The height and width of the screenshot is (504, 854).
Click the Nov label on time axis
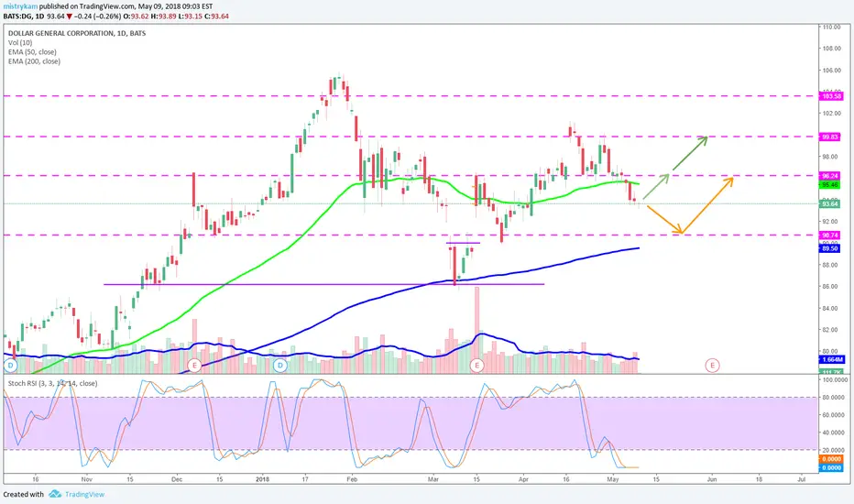(x=86, y=479)
